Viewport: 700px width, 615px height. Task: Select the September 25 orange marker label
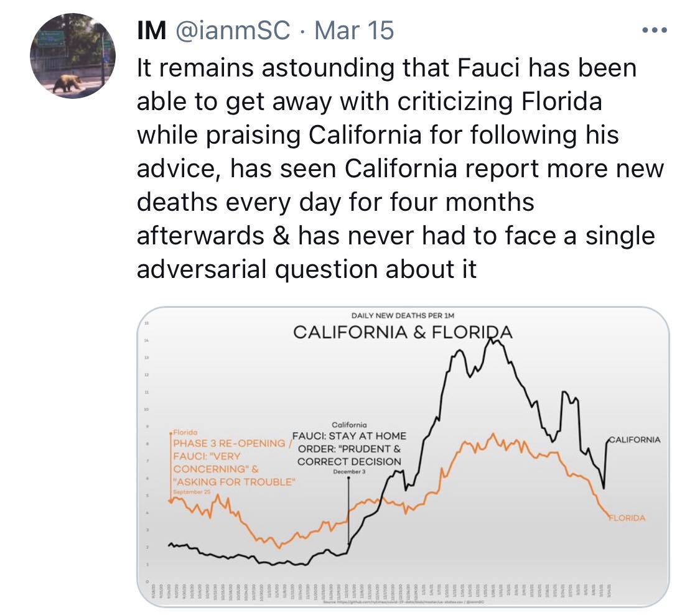point(192,492)
